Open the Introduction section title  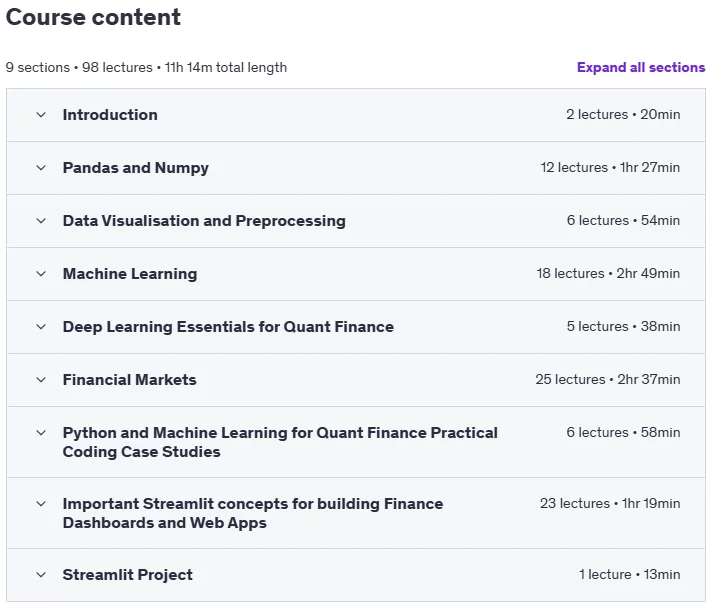point(110,115)
